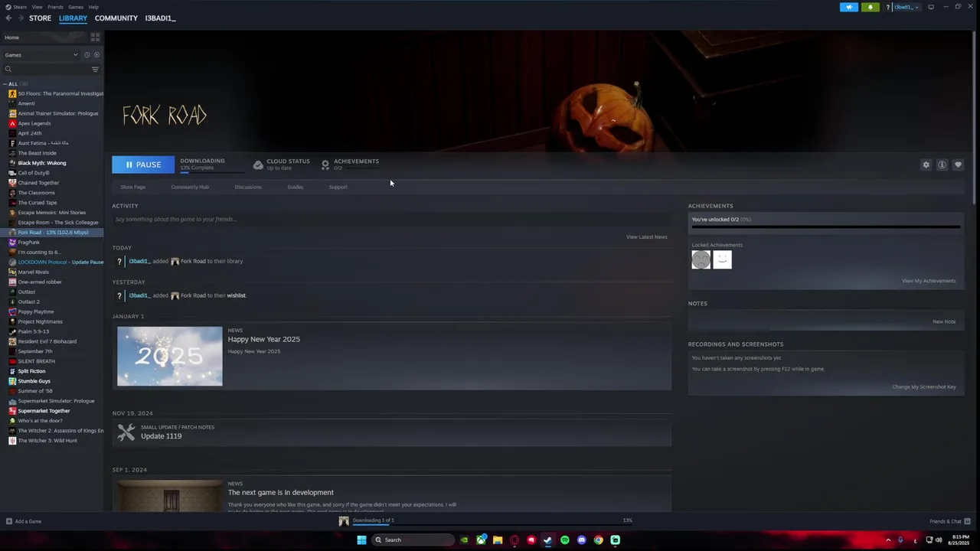Sort by recent using the clock icon
The width and height of the screenshot is (980, 551).
pyautogui.click(x=87, y=55)
